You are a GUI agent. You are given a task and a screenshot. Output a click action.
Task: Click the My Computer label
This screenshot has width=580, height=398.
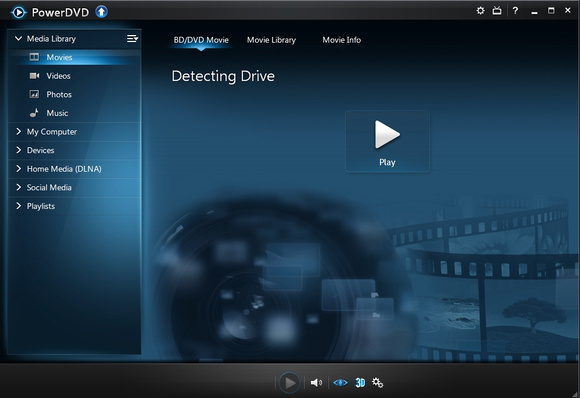[x=52, y=132]
